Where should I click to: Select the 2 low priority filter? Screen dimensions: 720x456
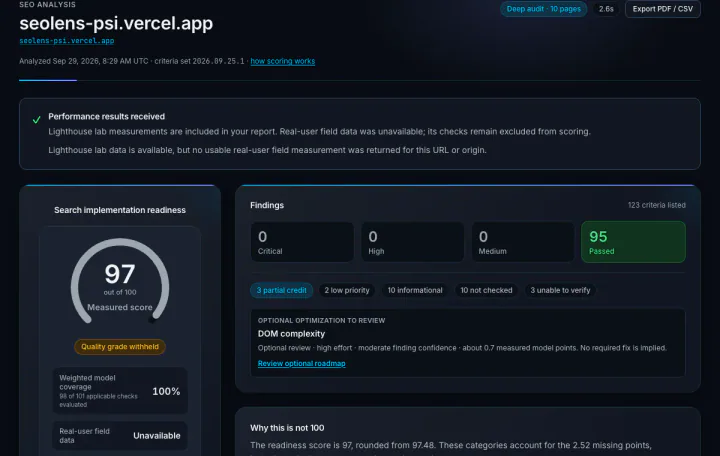pos(347,290)
